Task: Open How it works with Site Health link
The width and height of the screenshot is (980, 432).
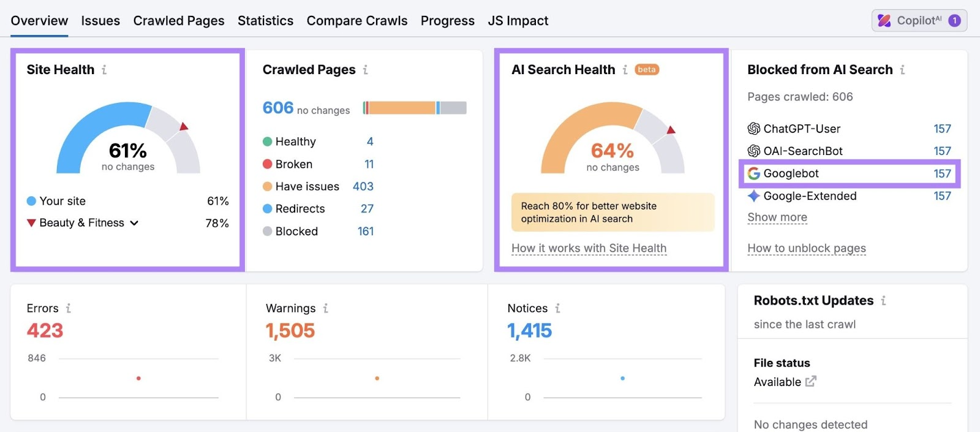Action: tap(589, 248)
